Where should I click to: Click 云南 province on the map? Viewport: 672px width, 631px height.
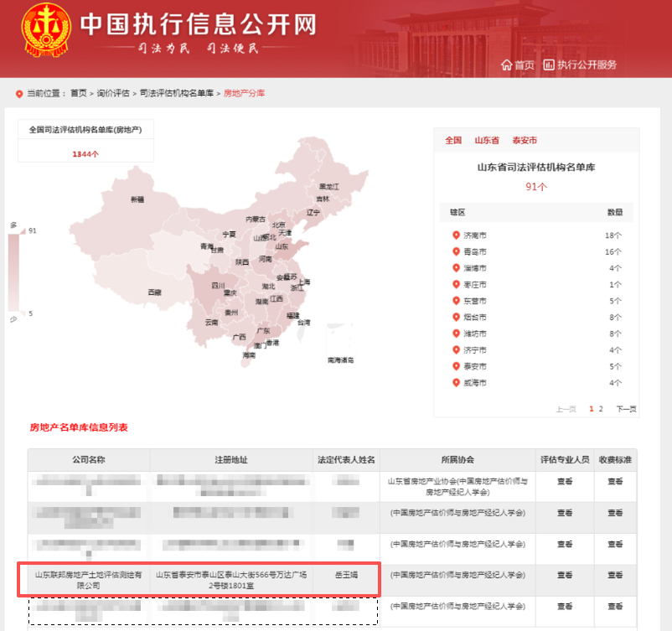211,322
